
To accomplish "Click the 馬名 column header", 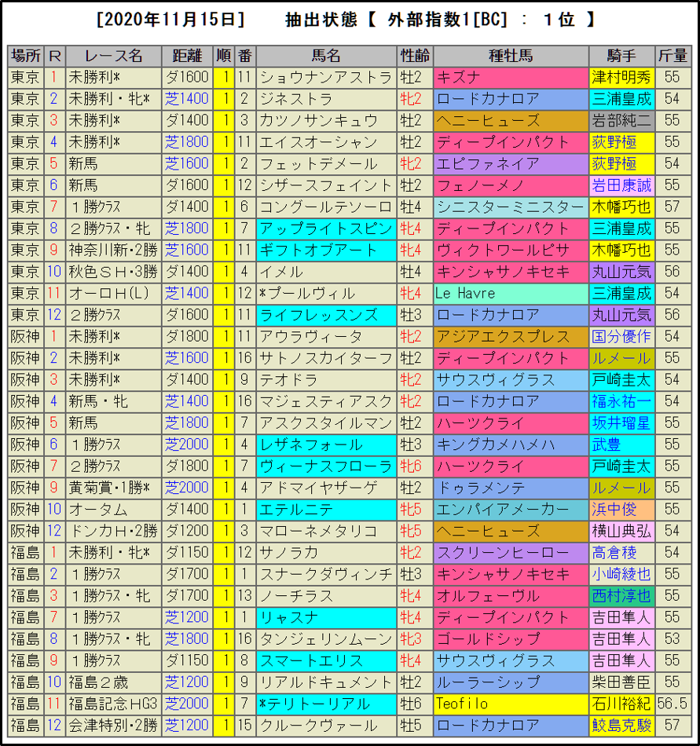I will (x=325, y=56).
